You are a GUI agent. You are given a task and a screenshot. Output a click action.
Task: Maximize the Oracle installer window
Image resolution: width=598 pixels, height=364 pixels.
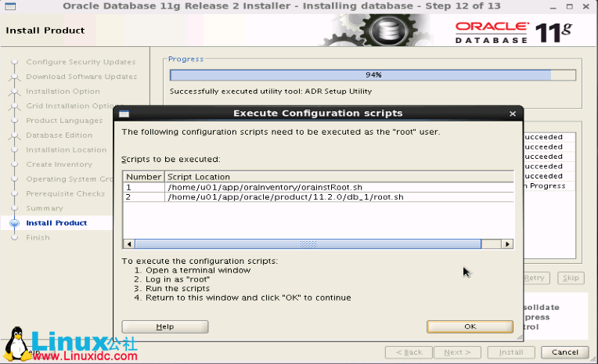tap(569, 6)
